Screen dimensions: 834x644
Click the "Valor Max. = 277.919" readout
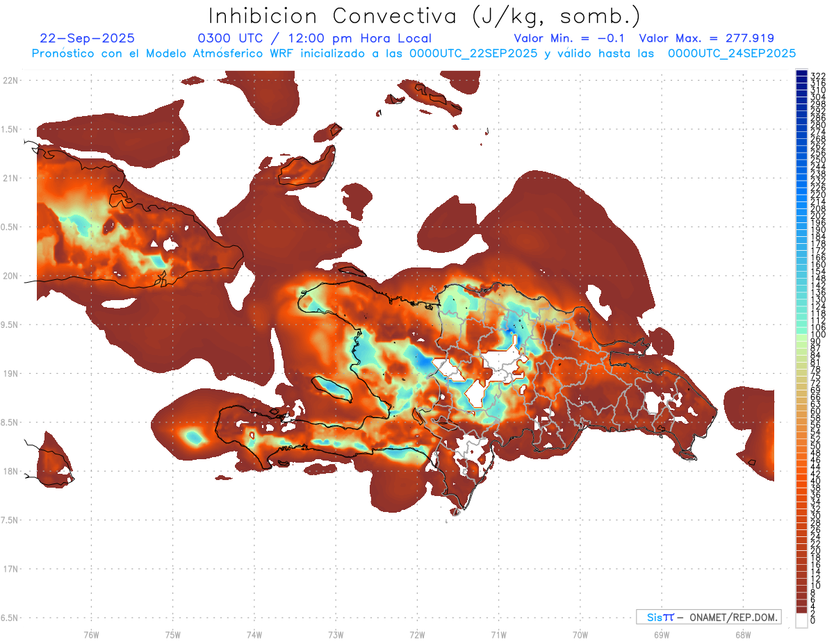(706, 38)
